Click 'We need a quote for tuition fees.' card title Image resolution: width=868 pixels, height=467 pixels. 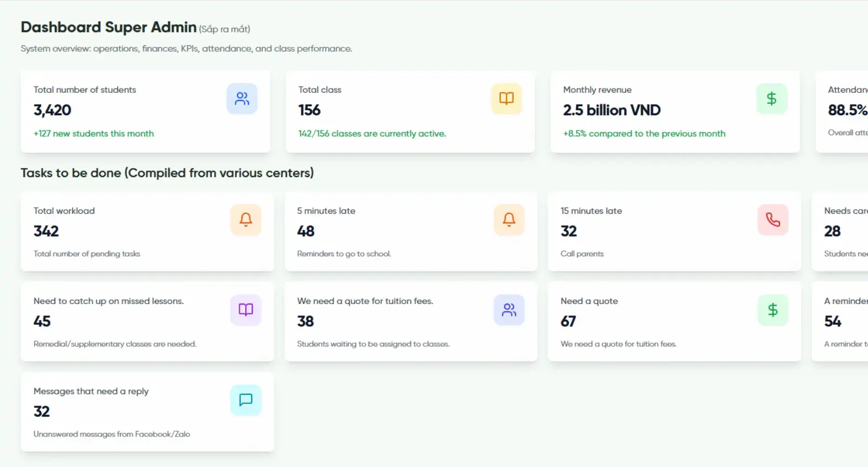point(365,301)
